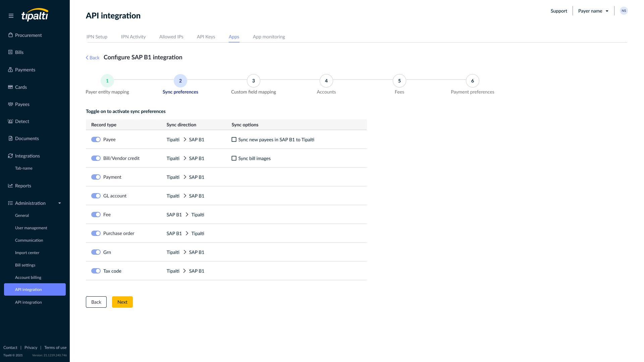The height and width of the screenshot is (362, 644).
Task: Check Sync bill images checkbox
Action: 234,158
